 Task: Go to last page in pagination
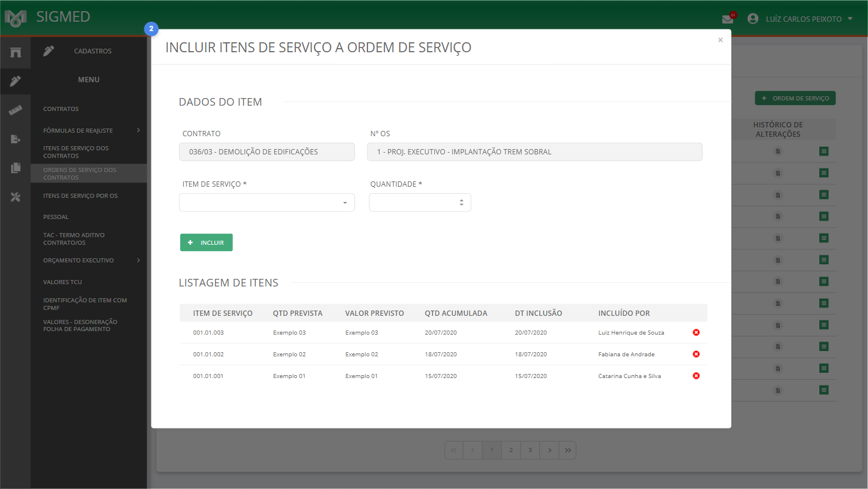(568, 450)
